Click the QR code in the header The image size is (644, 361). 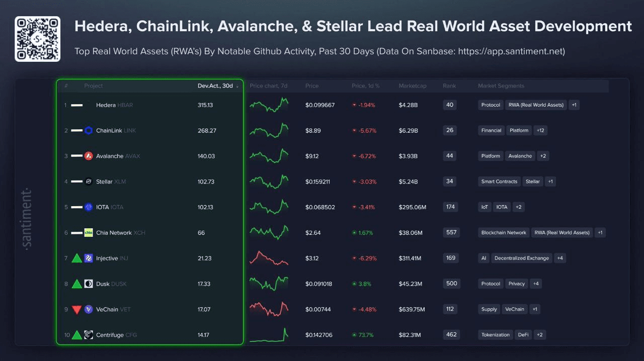[37, 39]
